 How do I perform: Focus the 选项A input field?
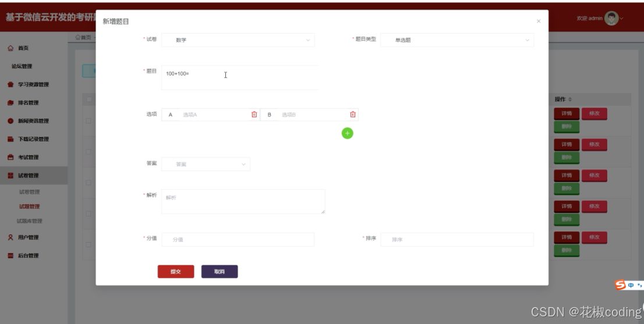coord(215,115)
